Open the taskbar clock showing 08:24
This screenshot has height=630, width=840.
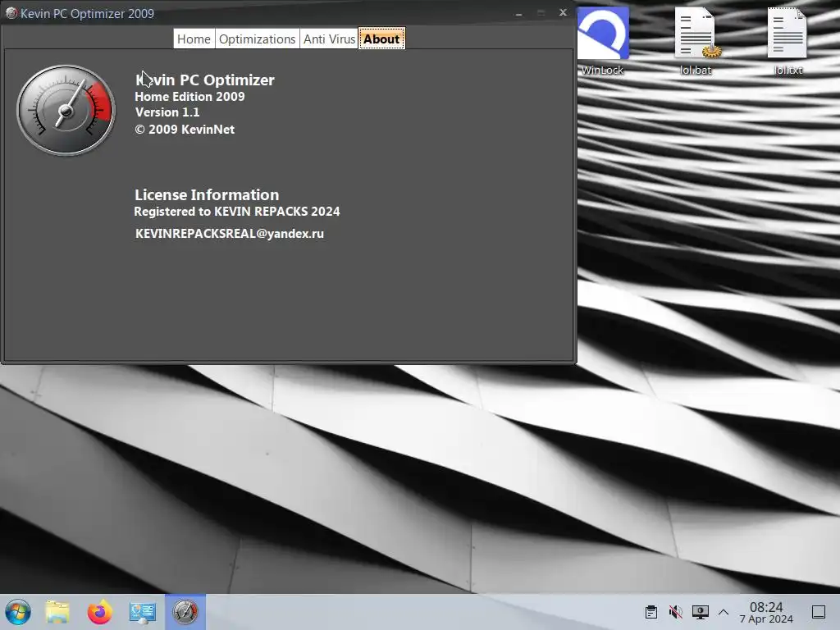point(766,612)
